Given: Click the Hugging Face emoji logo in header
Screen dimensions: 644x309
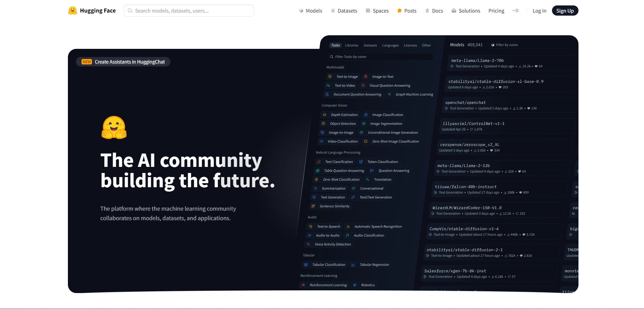Looking at the screenshot, I should [x=72, y=11].
